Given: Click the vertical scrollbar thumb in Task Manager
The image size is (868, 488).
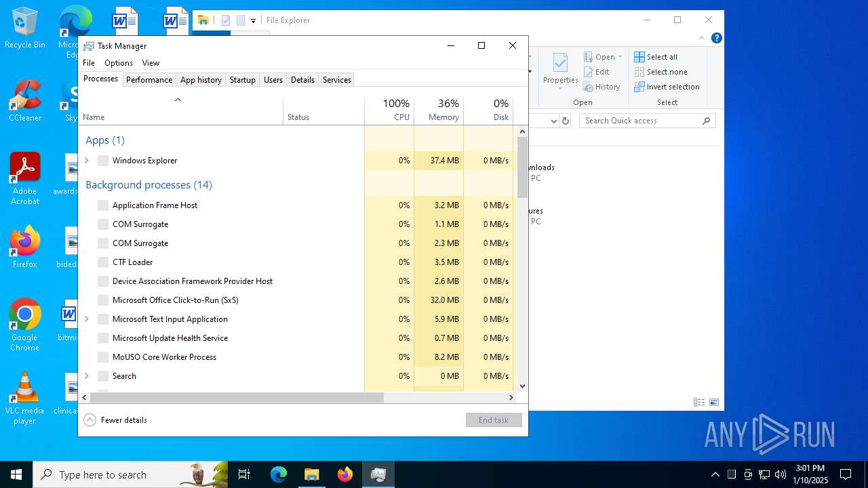Looking at the screenshot, I should pos(522,167).
